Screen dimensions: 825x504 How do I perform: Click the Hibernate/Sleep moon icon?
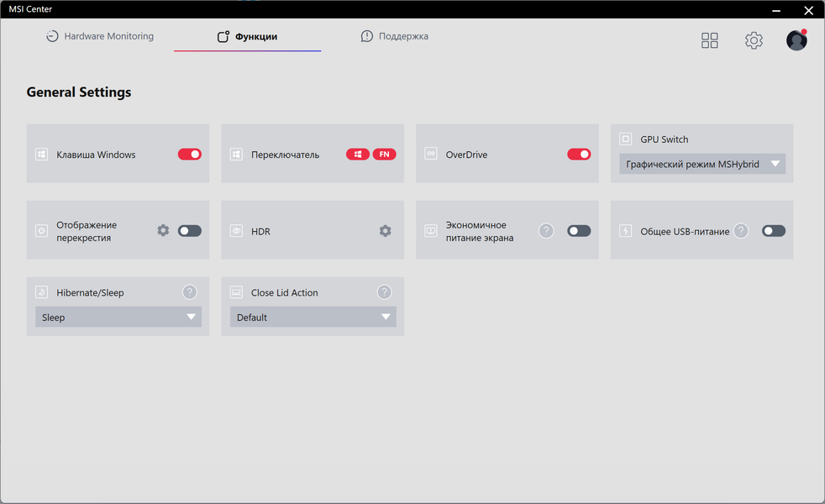pos(41,292)
